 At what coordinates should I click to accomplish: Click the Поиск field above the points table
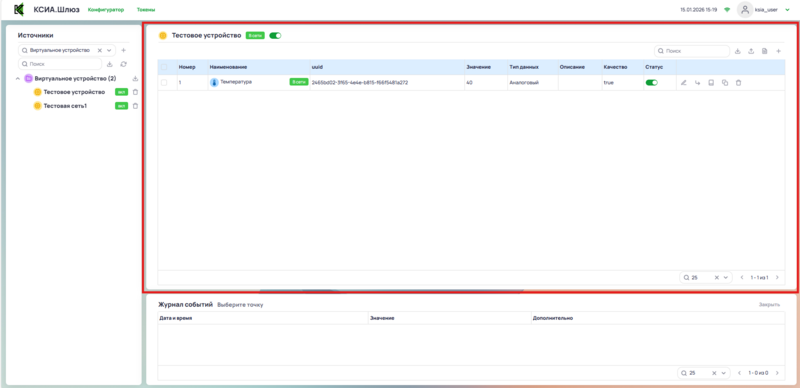point(692,51)
